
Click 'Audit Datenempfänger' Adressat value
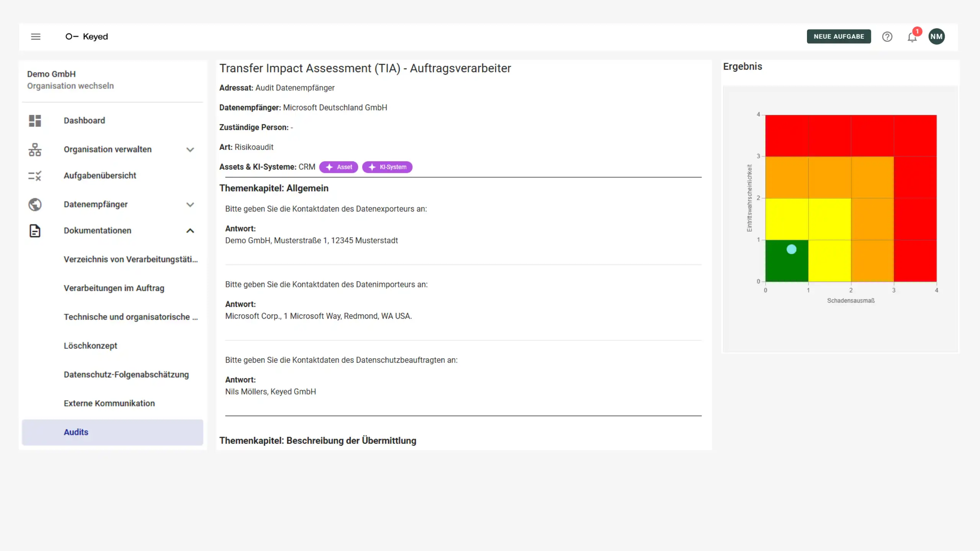coord(295,88)
